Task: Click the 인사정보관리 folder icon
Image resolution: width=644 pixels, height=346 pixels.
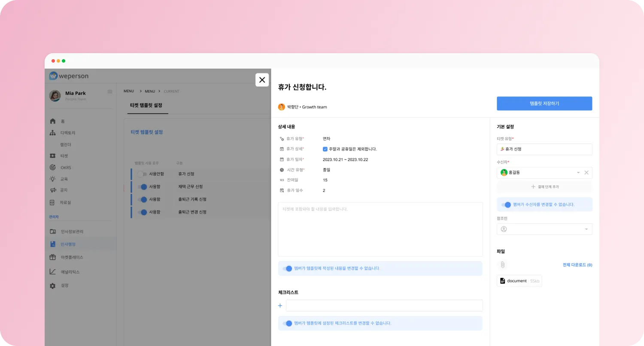Action: point(53,232)
